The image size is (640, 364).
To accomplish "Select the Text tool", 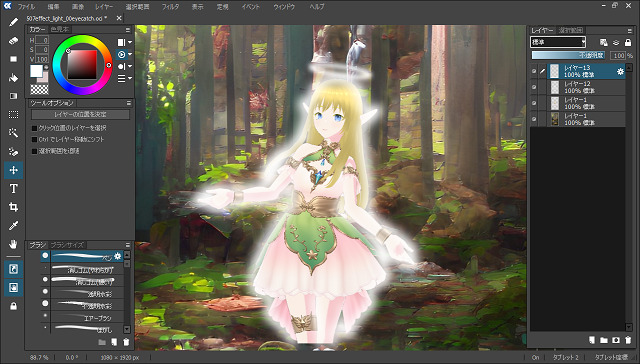I will click(13, 189).
